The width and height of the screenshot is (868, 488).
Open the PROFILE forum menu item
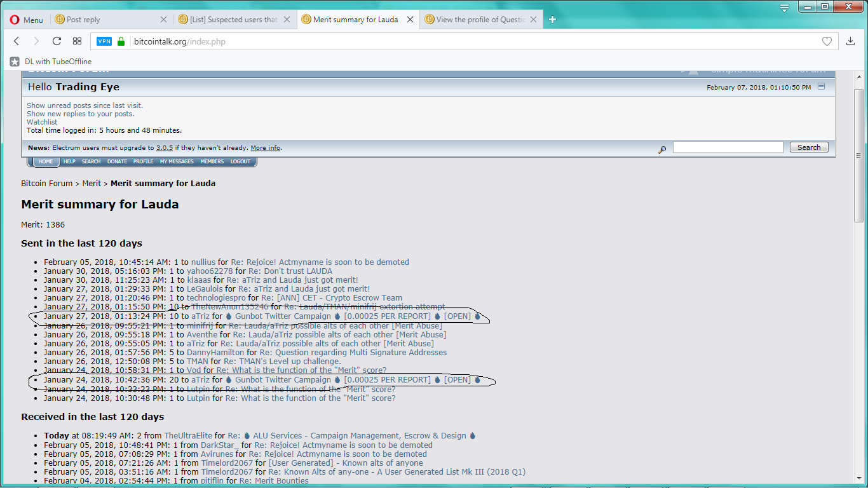[x=143, y=161]
